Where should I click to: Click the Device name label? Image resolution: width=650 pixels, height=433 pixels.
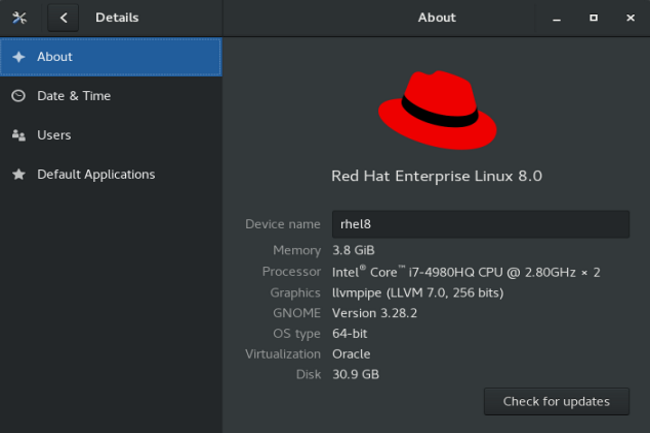[x=283, y=224]
